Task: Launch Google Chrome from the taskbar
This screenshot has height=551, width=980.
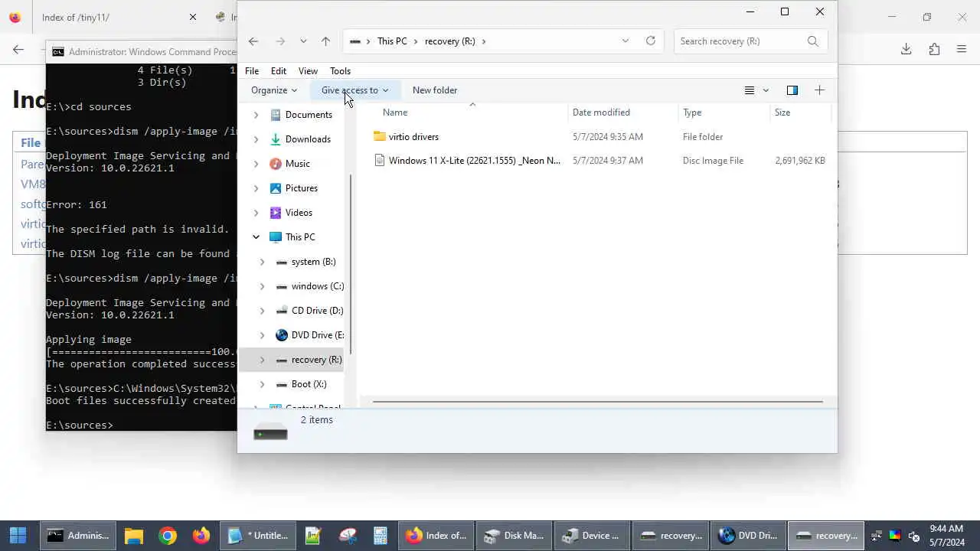Action: pos(168,536)
